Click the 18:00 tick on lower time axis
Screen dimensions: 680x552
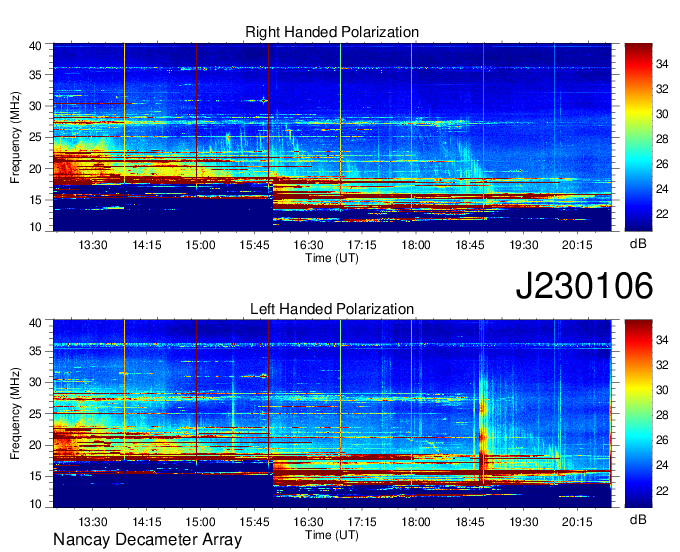416,522
